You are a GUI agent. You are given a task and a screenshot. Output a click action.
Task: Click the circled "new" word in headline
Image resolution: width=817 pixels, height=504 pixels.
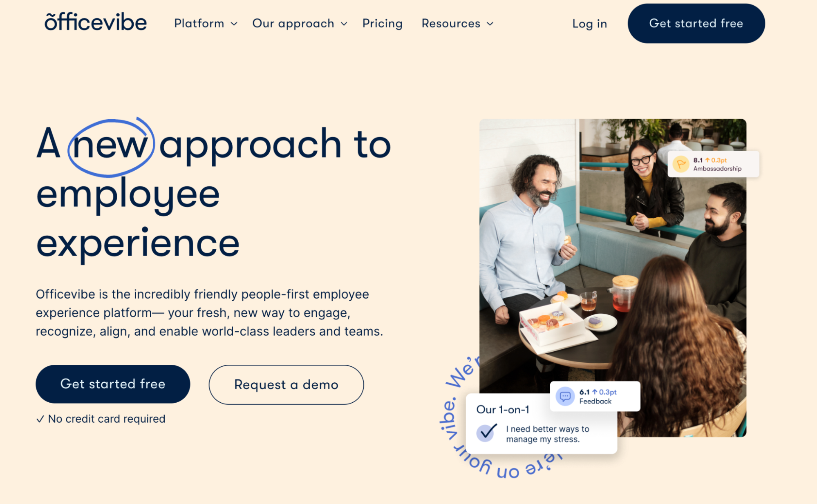tap(110, 146)
